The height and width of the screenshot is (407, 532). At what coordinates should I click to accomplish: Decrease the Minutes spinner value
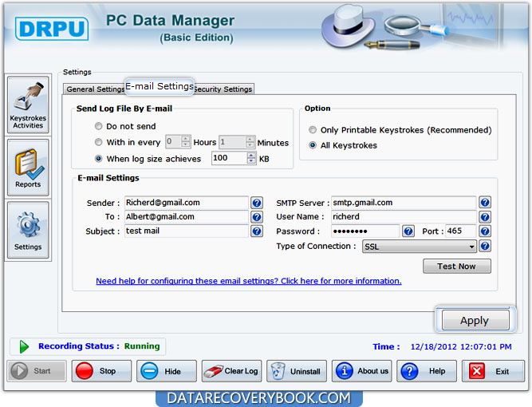[x=250, y=144]
